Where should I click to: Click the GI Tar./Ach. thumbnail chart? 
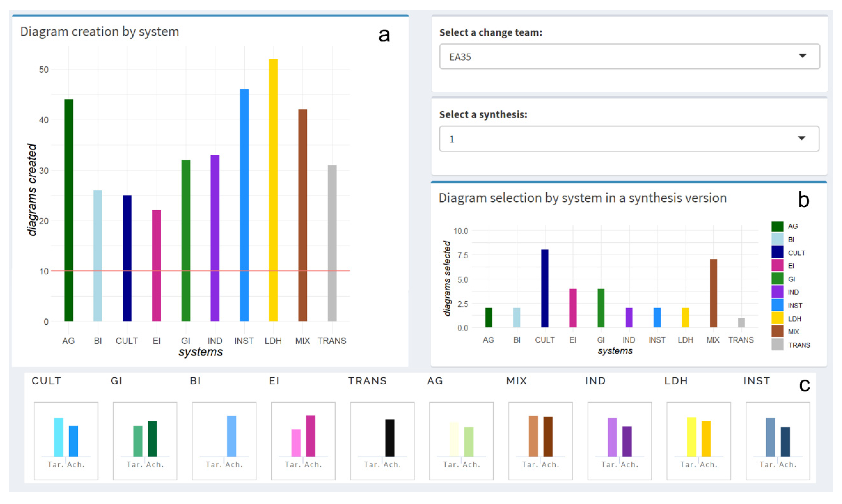point(145,441)
